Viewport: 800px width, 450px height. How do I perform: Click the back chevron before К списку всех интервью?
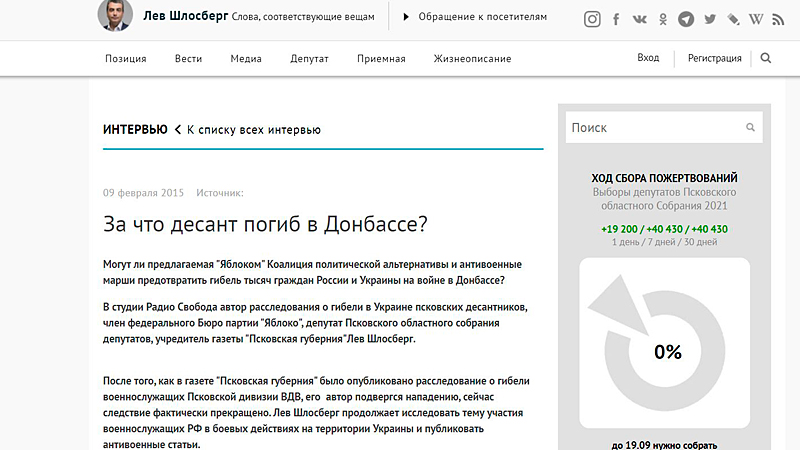pos(178,130)
